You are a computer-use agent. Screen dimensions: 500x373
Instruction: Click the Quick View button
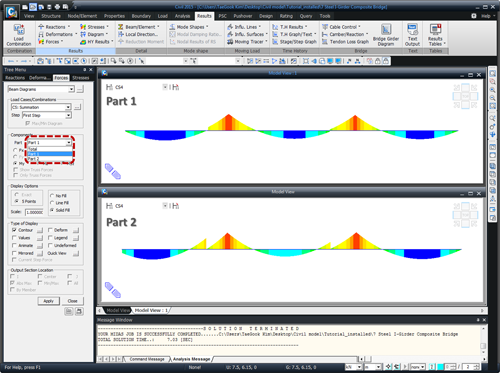(x=76, y=253)
